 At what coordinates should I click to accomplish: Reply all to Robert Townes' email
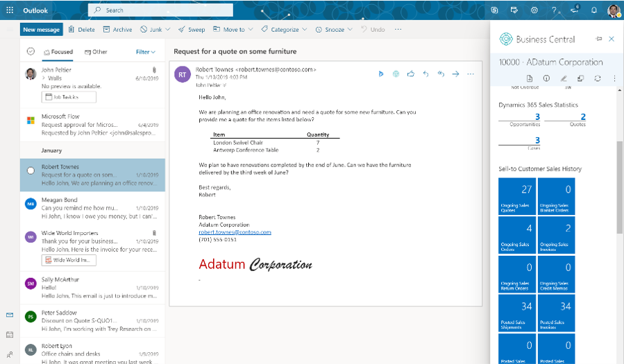click(x=441, y=73)
